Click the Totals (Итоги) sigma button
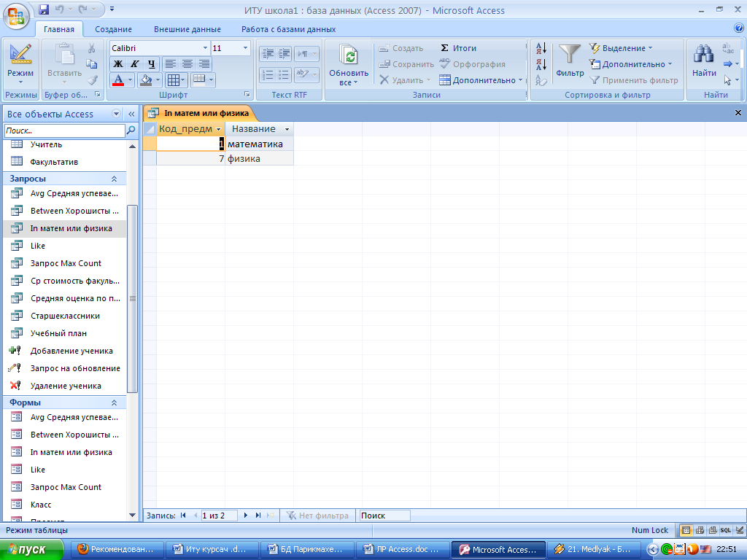Viewport: 747px width, 560px height. [x=458, y=48]
